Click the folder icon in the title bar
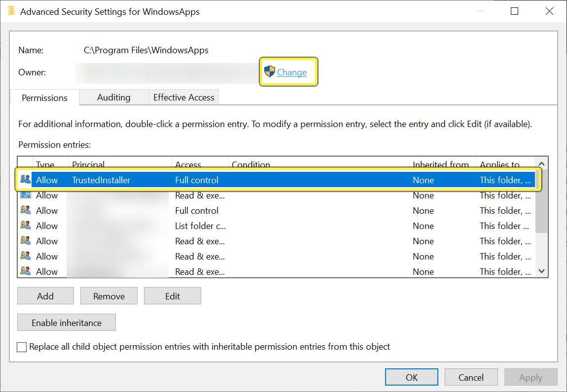Image resolution: width=567 pixels, height=392 pixels. tap(11, 11)
